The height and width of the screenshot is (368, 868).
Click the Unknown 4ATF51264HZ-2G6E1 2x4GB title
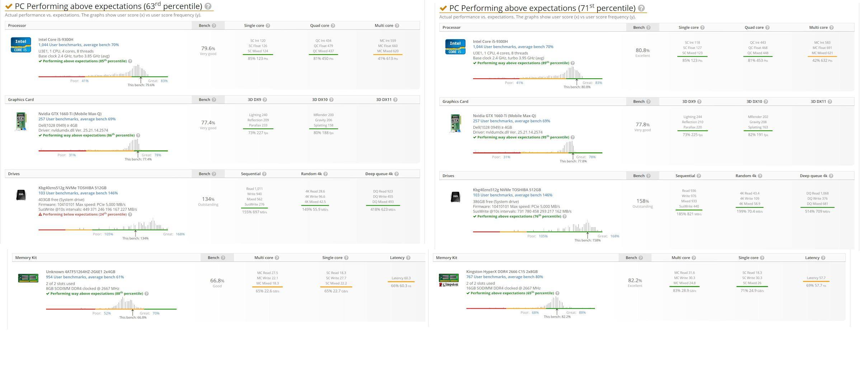click(80, 272)
